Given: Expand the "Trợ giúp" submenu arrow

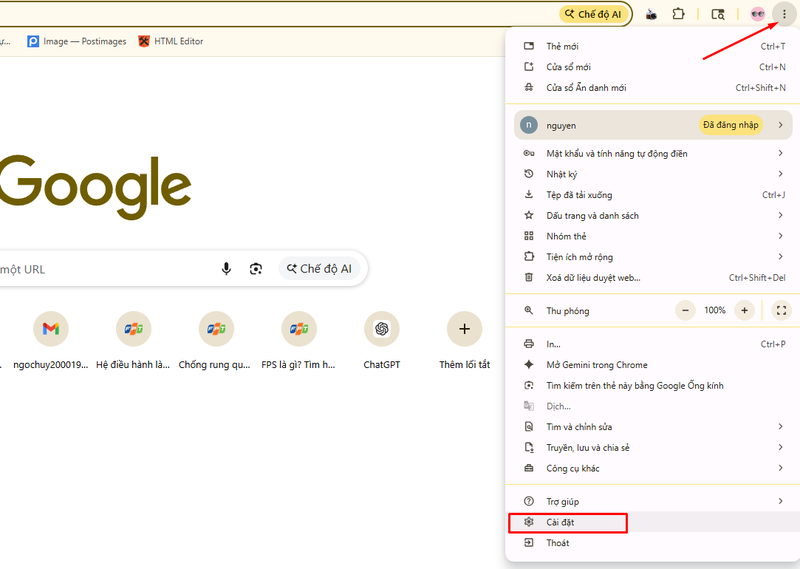Looking at the screenshot, I should tap(780, 501).
